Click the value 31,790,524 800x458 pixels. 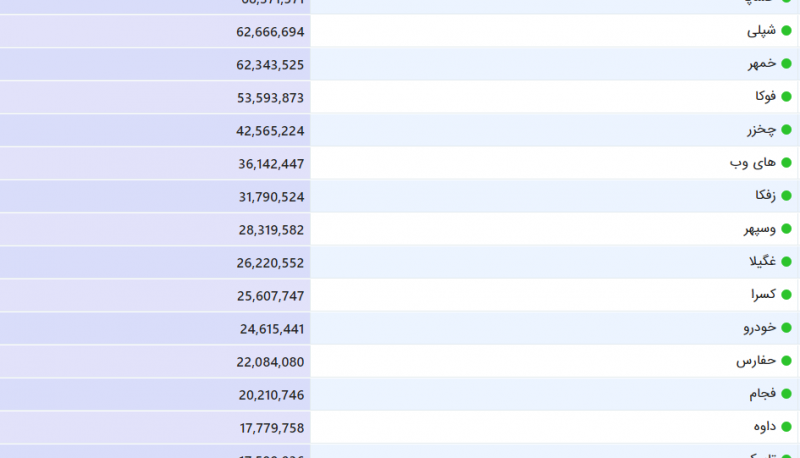tap(271, 197)
